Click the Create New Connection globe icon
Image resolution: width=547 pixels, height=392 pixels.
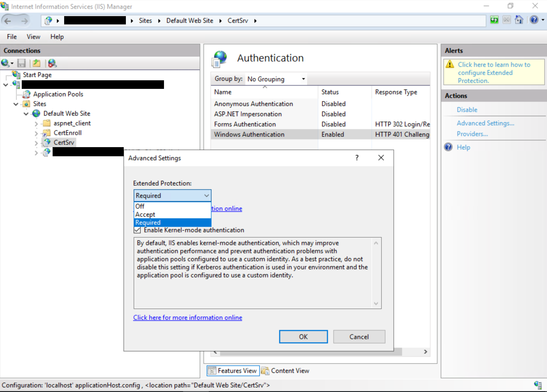coord(5,63)
